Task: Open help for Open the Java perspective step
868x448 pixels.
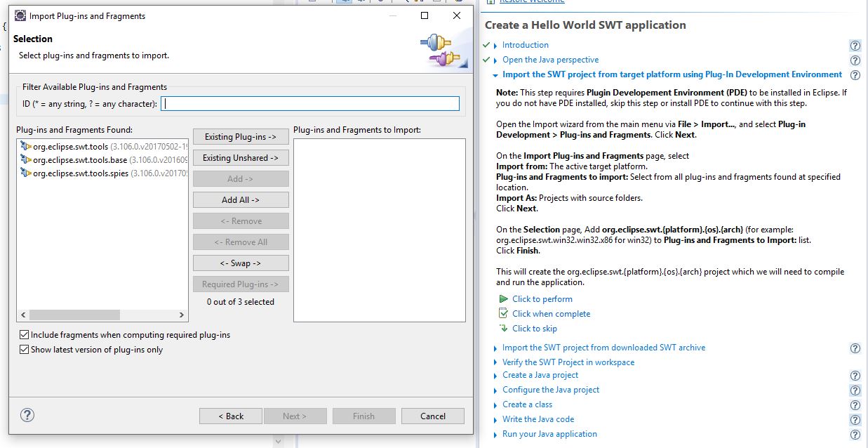Action: (855, 60)
